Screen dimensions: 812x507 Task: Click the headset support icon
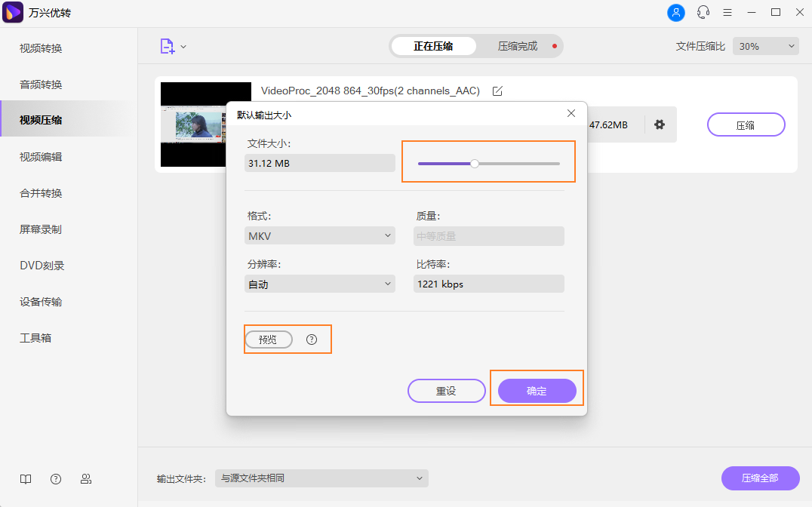coord(703,12)
